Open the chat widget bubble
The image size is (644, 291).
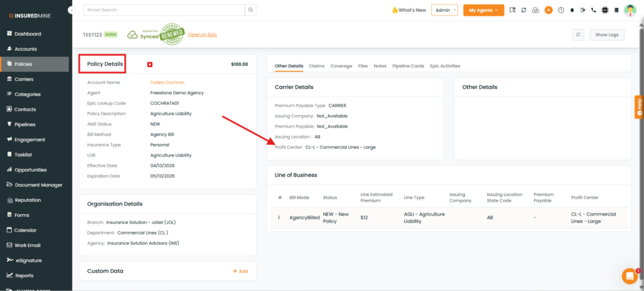(x=629, y=275)
